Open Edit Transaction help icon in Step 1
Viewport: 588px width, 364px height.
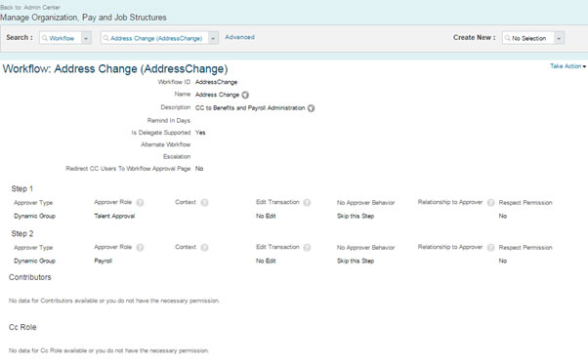tap(307, 203)
